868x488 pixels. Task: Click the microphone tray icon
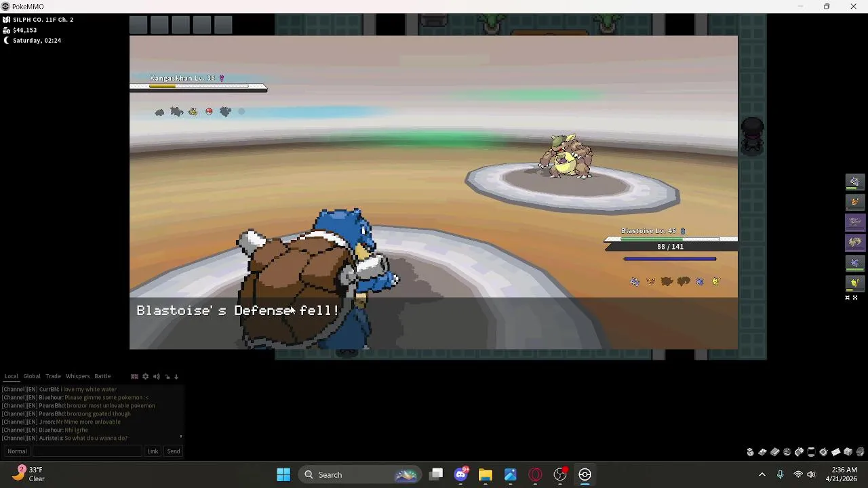tap(780, 474)
